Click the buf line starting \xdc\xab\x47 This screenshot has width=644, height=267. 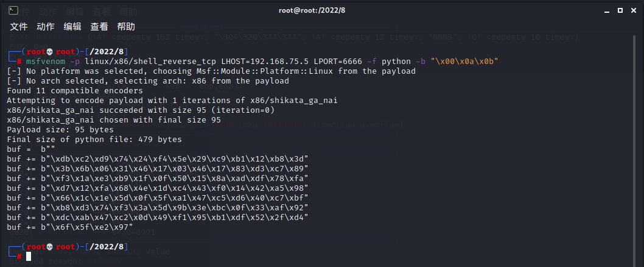158,218
